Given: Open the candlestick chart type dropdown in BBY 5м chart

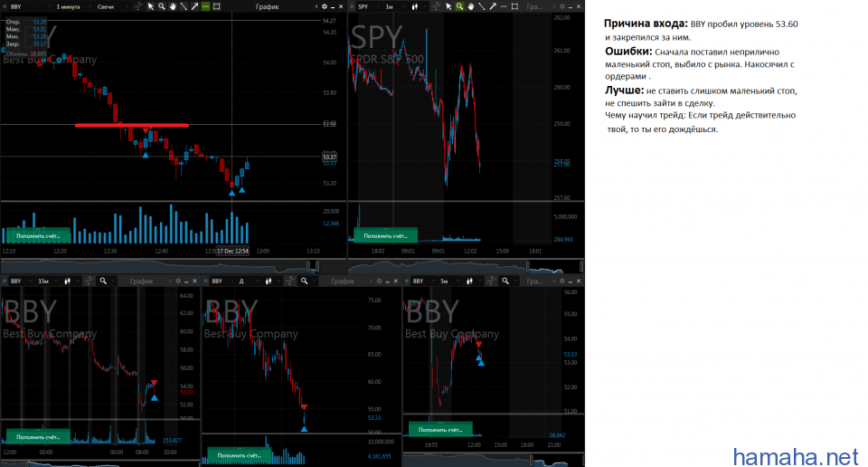Looking at the screenshot, I should (473, 281).
